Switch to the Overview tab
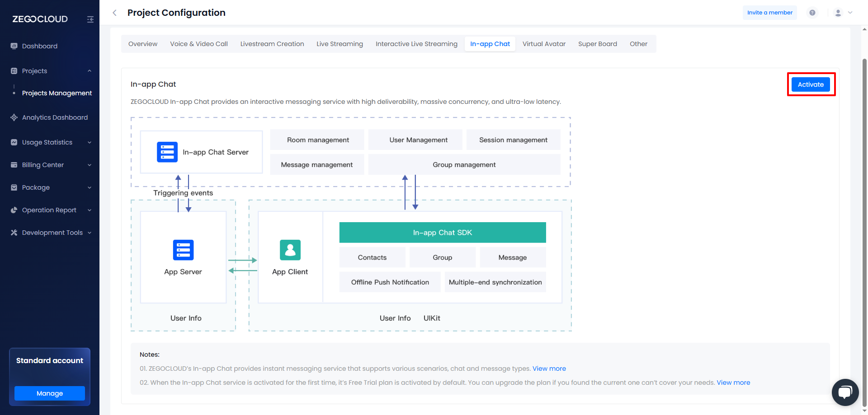This screenshot has width=868, height=415. (x=143, y=44)
